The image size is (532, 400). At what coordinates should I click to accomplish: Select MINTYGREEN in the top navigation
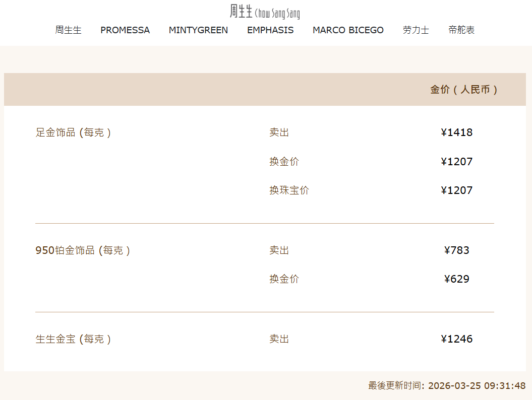coord(198,30)
